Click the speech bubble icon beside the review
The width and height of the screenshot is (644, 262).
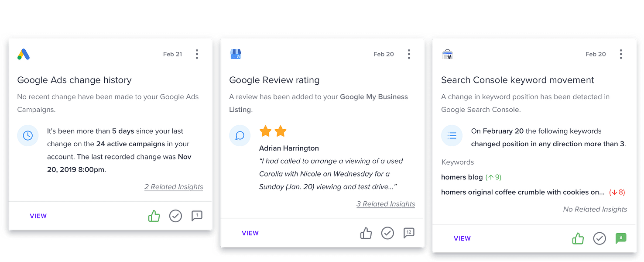(240, 135)
